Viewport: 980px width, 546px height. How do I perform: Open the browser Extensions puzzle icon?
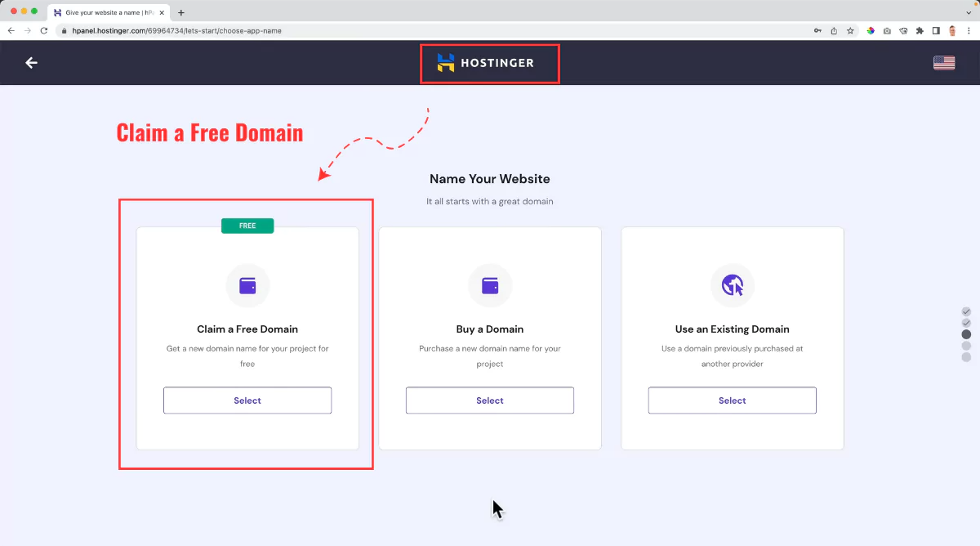tap(920, 31)
